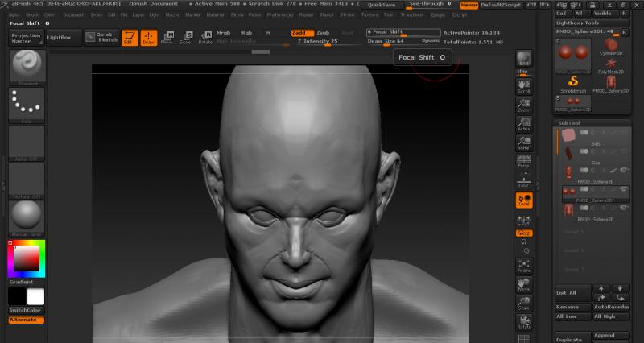Switch to the Move gizmo in top toolbar
The image size is (644, 343).
point(167,38)
